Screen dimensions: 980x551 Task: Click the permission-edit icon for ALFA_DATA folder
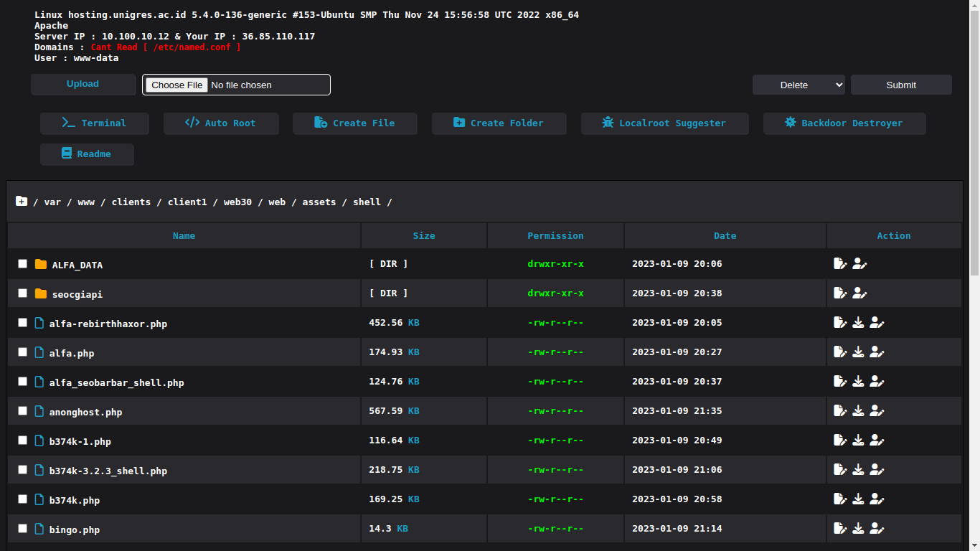click(859, 264)
